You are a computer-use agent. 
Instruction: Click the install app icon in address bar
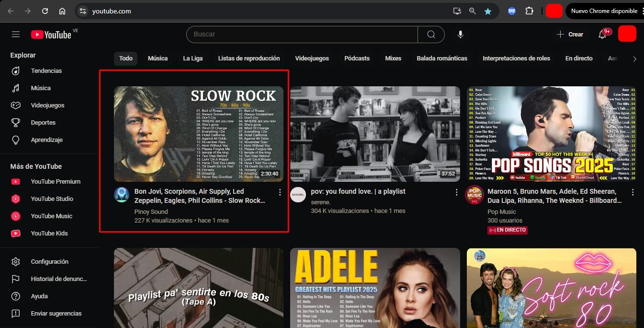[457, 11]
